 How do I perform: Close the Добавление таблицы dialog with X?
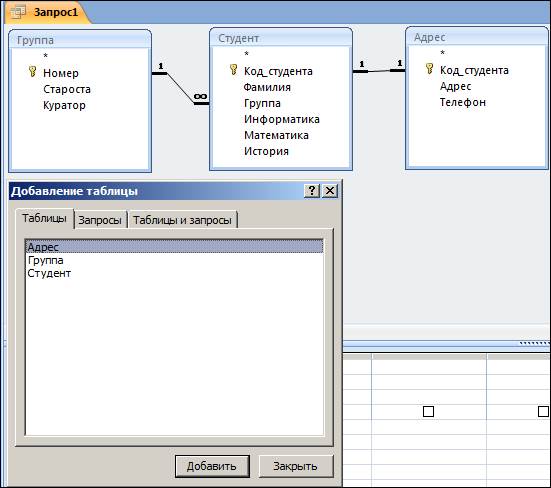point(330,191)
